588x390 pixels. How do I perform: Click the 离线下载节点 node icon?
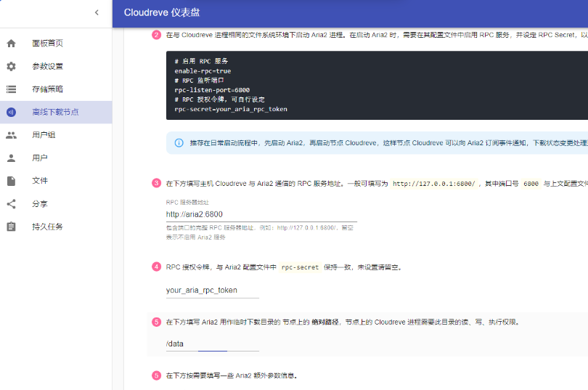(11, 113)
